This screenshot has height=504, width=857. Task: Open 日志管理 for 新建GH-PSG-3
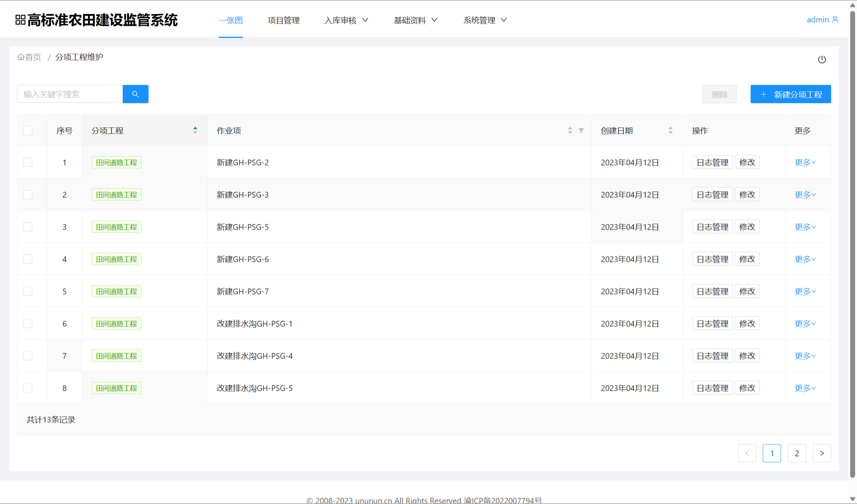pos(712,195)
